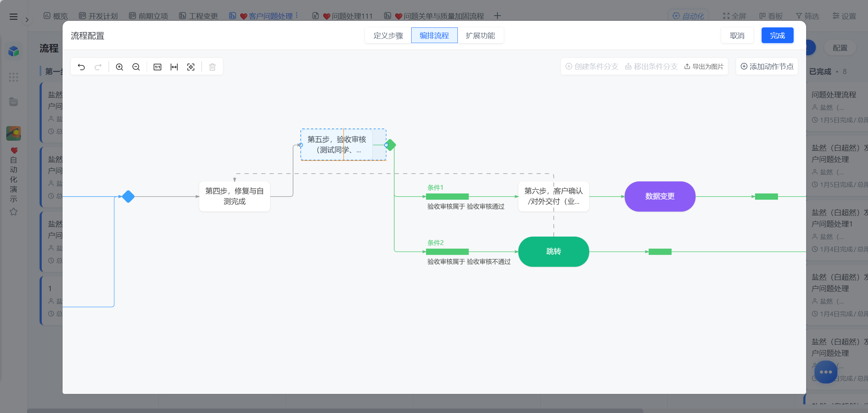
Task: Open the 筛选 filter
Action: coord(807,16)
